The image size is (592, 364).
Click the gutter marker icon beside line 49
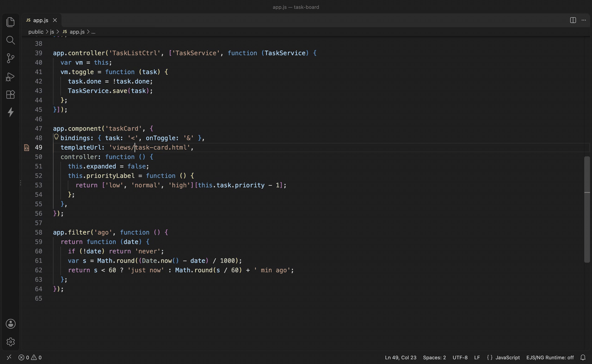[26, 148]
